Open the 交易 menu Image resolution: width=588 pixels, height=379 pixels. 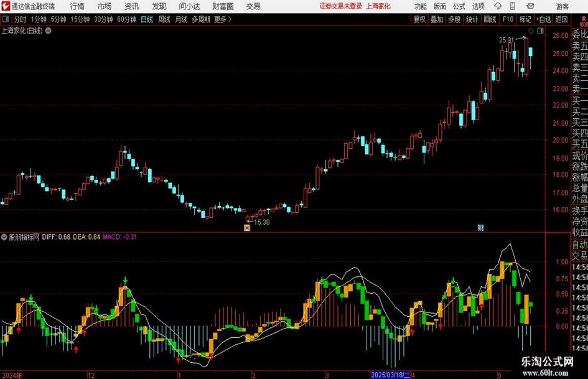pos(253,6)
